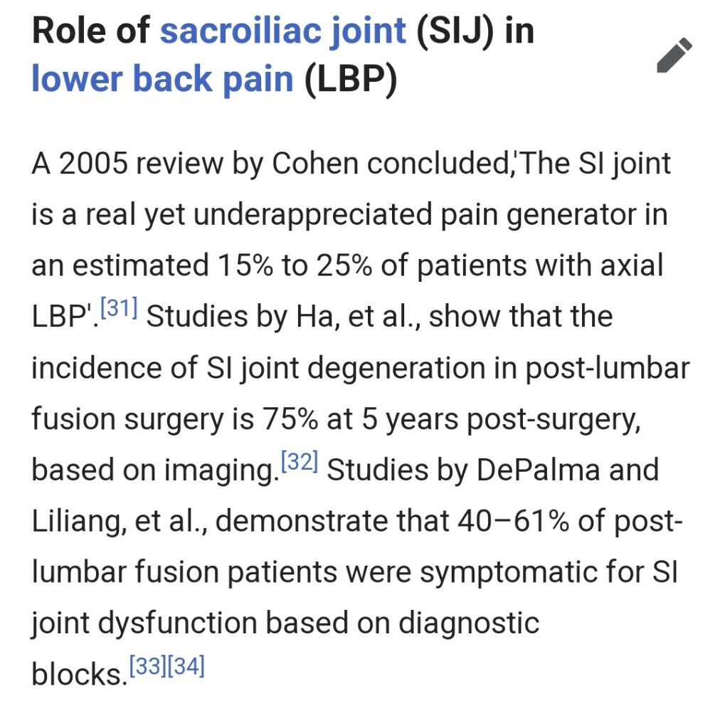
Task: Click the word "blocks" ending the paragraph
Action: [75, 675]
